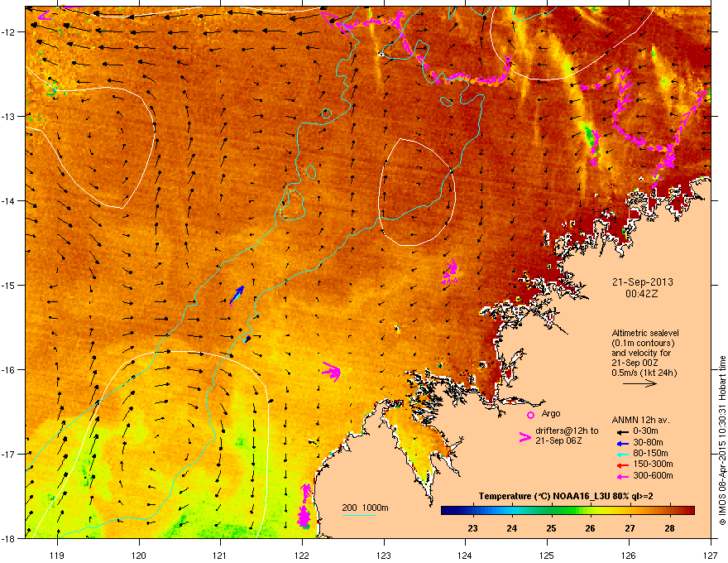Click the 25 tick on the color bar
Image resolution: width=728 pixels, height=563 pixels.
(x=551, y=528)
